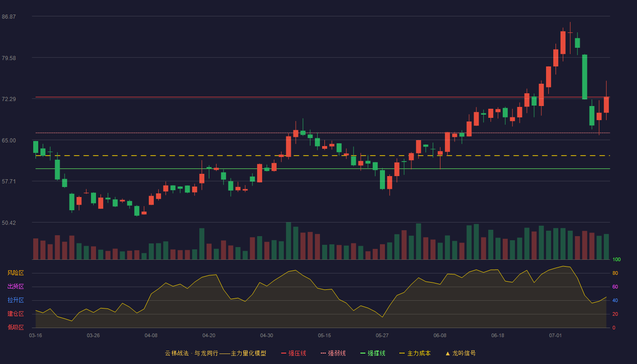Select the 72.29 price axis label
The height and width of the screenshot is (364, 637).
(x=9, y=99)
